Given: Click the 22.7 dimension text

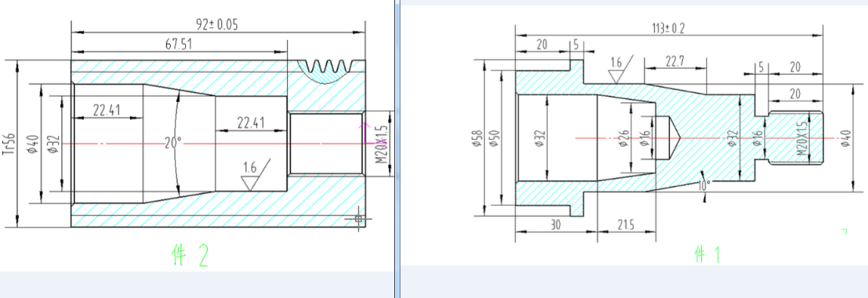Looking at the screenshot, I should [675, 61].
